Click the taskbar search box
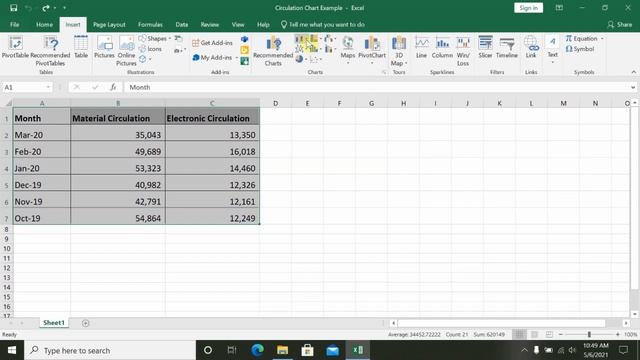 [110, 350]
